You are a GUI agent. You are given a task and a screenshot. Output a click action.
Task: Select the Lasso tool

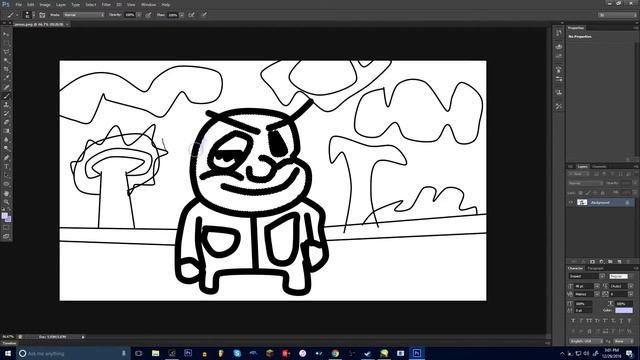[x=6, y=52]
